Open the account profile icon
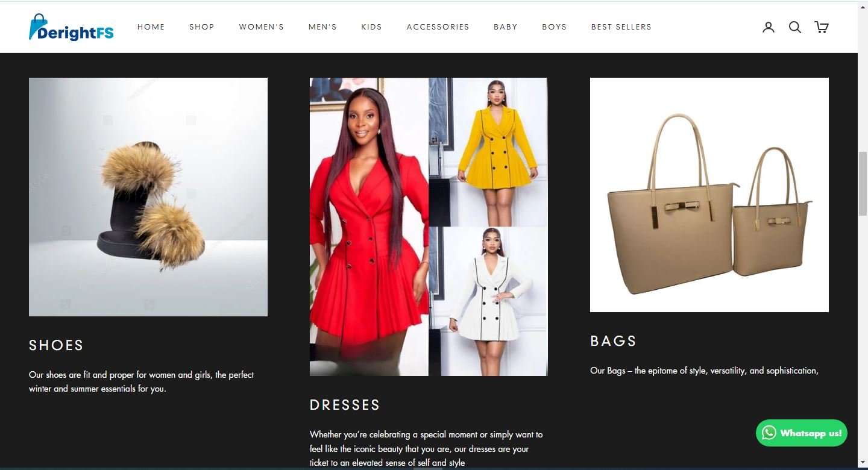868x470 pixels. coord(768,27)
